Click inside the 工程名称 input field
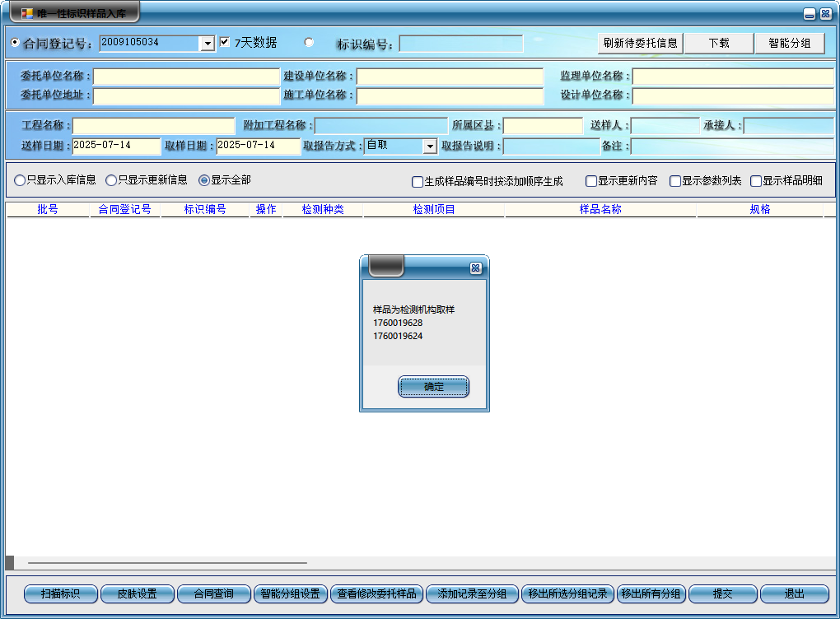 tap(154, 126)
